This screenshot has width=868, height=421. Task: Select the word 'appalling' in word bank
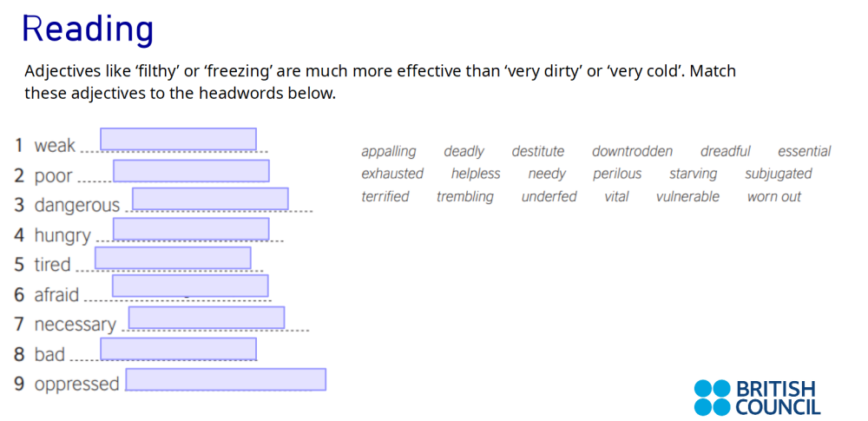pyautogui.click(x=388, y=152)
